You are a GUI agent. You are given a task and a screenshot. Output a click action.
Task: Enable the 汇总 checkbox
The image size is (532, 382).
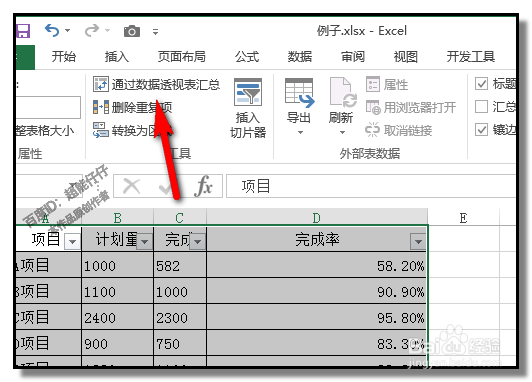click(481, 107)
